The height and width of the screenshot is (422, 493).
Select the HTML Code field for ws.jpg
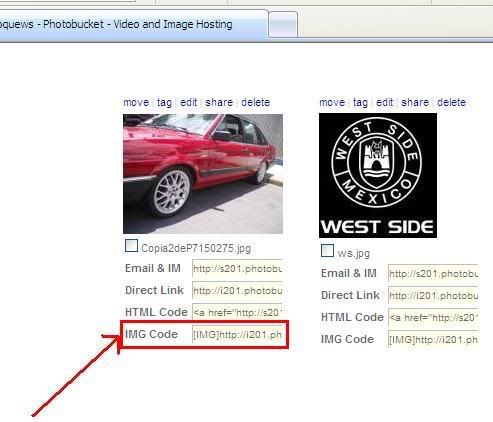[x=433, y=317]
